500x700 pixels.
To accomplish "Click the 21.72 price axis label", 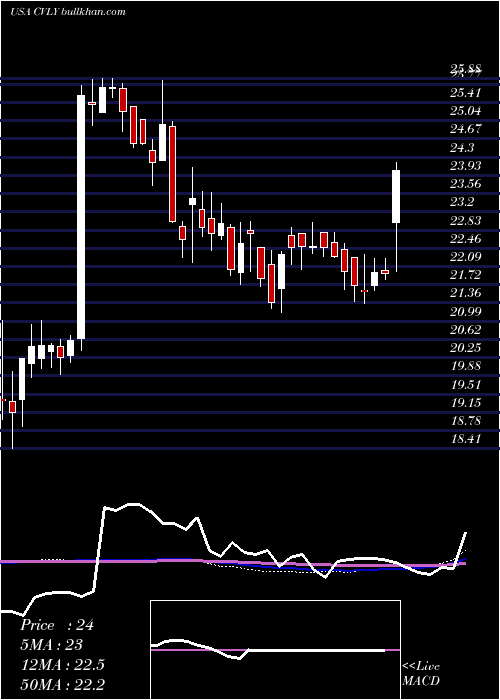I will pyautogui.click(x=465, y=275).
